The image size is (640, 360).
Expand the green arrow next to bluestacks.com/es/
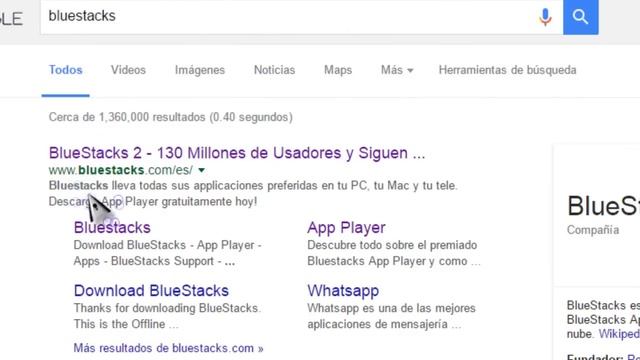click(x=202, y=170)
